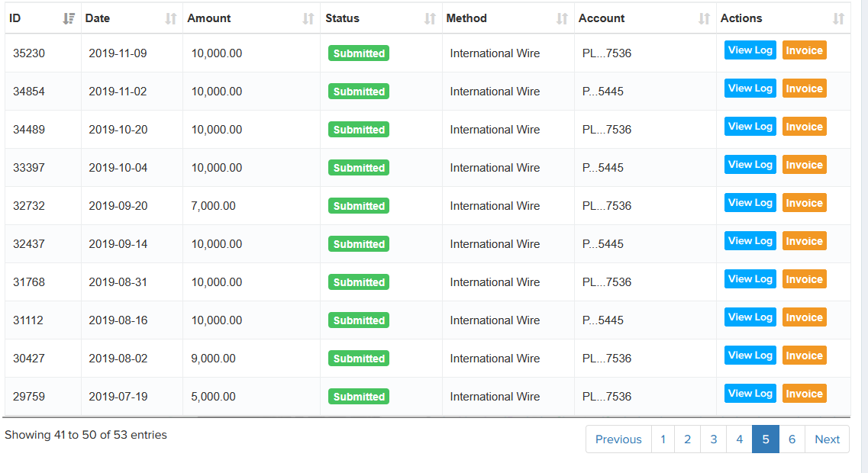
Task: Jump to page 6 in pagination
Action: coord(792,439)
